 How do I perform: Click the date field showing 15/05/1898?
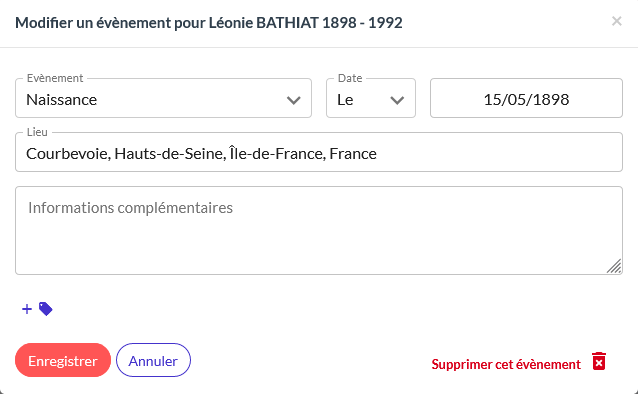coord(526,98)
